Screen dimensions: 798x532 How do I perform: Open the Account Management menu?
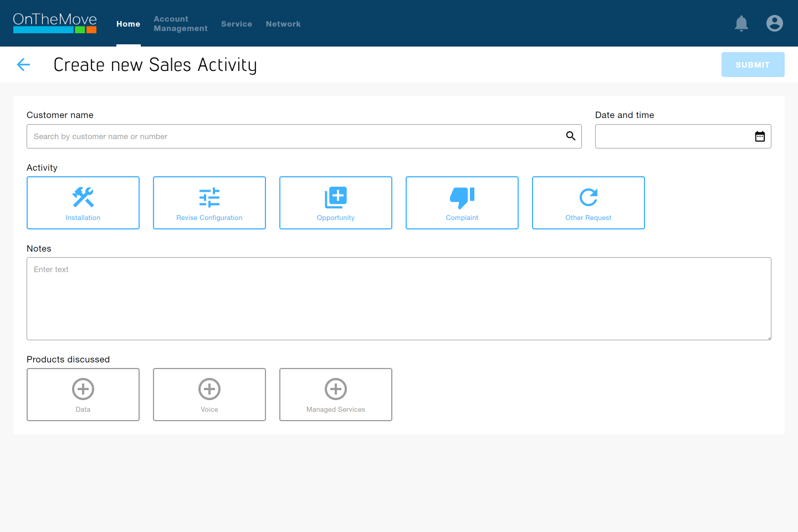(181, 24)
